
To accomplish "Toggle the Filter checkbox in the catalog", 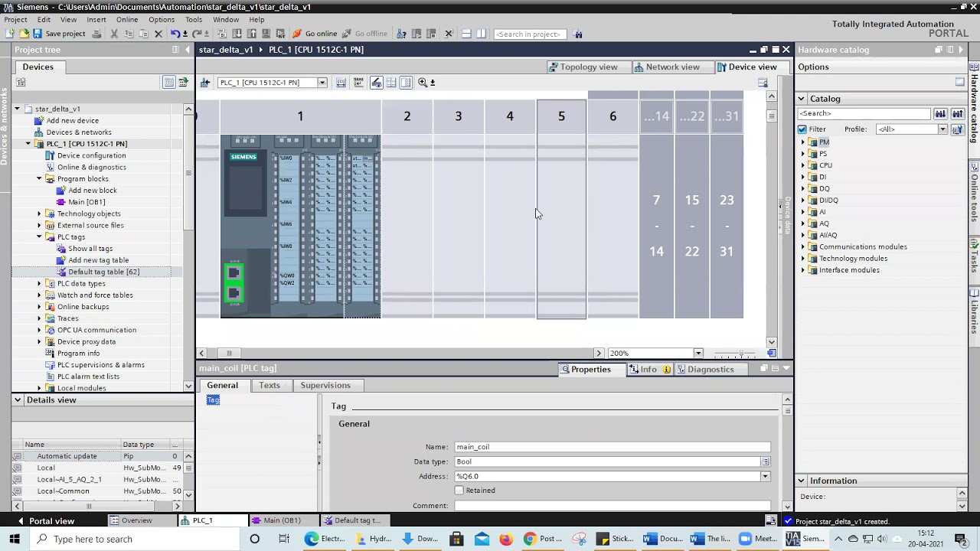I will 802,129.
